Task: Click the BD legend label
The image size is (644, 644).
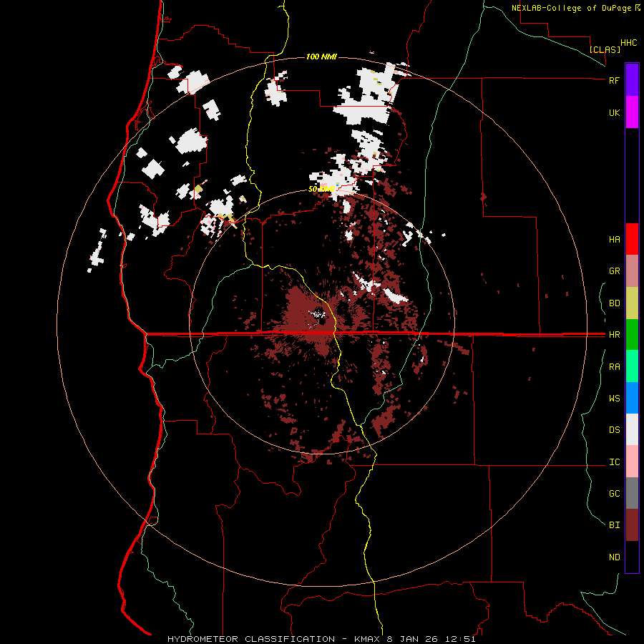Action: (614, 303)
